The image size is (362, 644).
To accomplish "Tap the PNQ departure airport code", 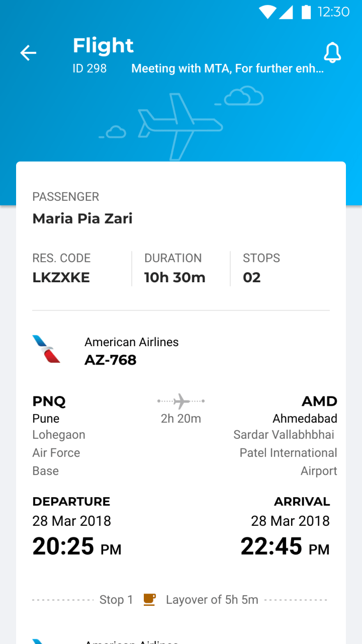I will tap(49, 401).
